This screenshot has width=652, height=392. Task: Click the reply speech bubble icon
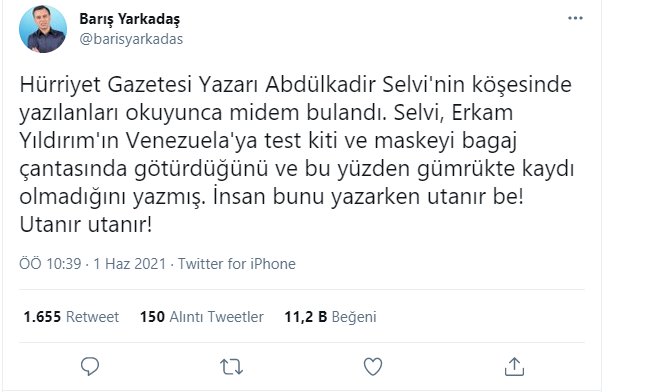click(90, 366)
